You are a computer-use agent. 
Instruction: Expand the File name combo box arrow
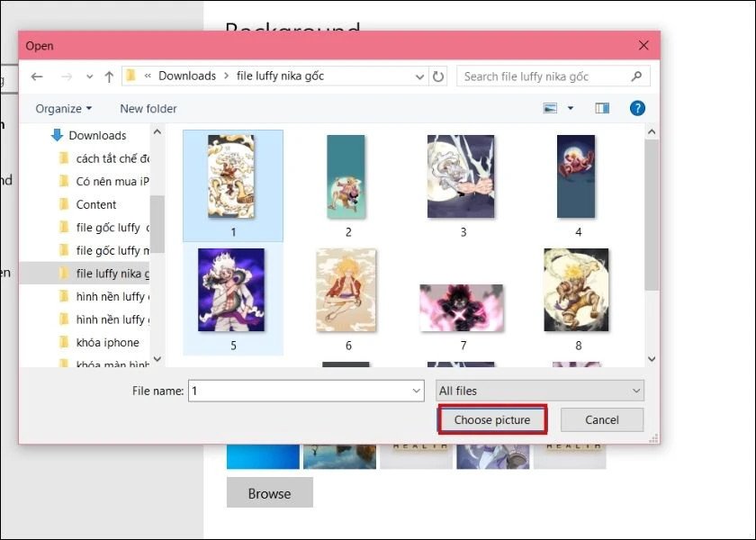pyautogui.click(x=417, y=390)
